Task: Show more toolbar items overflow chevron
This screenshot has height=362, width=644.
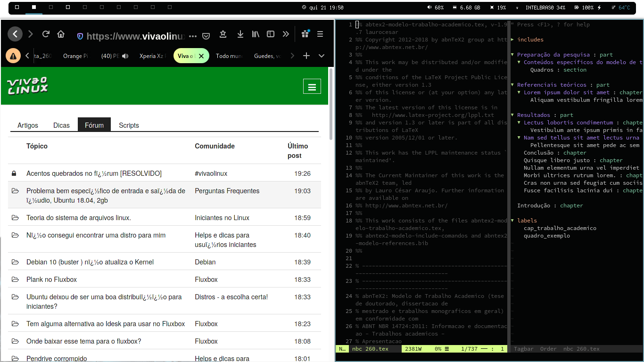Action: point(286,34)
